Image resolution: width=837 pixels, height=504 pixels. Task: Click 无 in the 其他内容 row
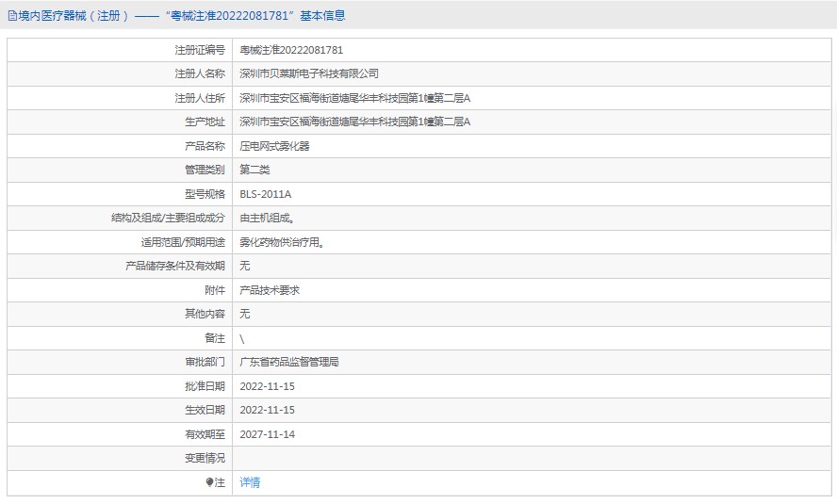245,314
